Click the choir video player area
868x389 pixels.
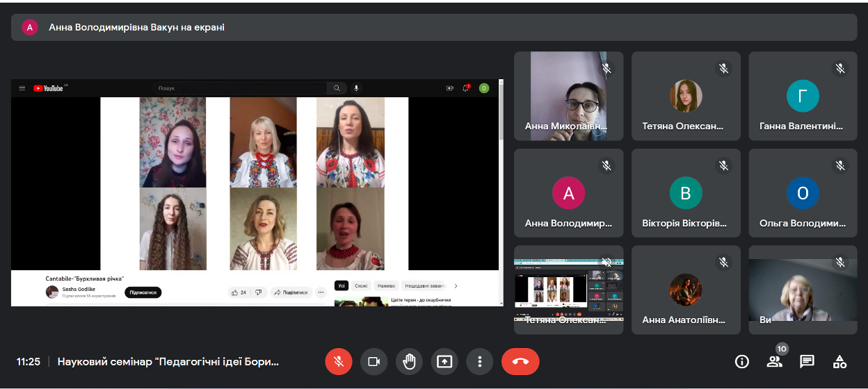(x=255, y=183)
